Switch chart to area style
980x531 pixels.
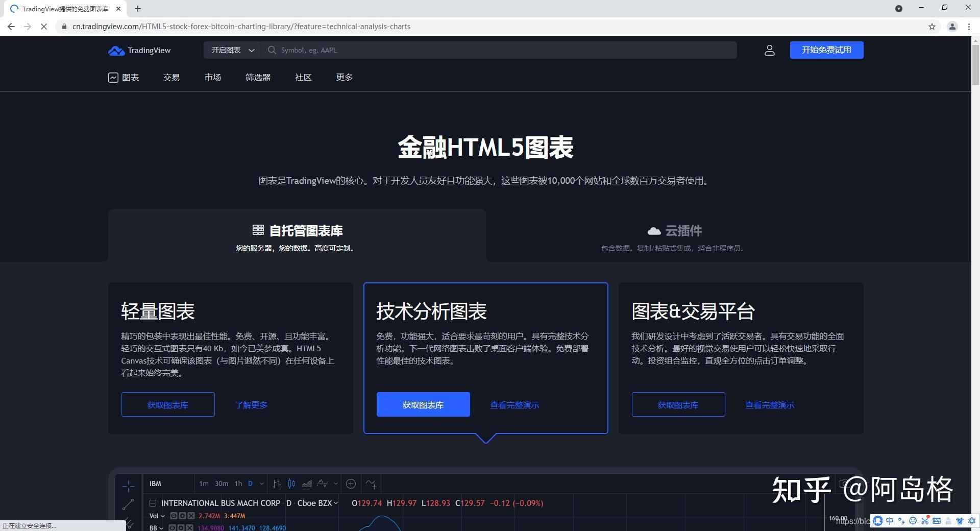(x=307, y=484)
